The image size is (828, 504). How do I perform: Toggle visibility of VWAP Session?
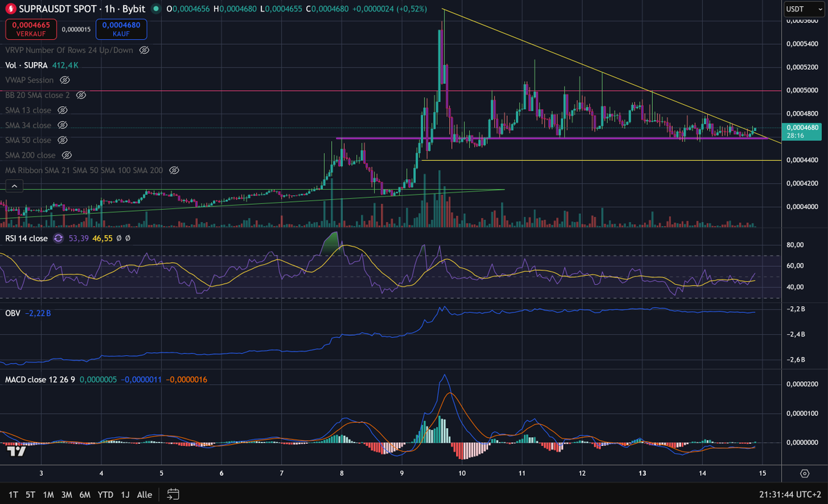65,80
